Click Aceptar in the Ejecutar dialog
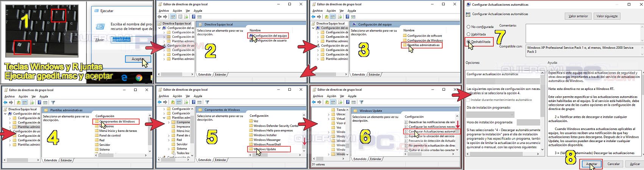The height and width of the screenshot is (170, 644). [138, 59]
